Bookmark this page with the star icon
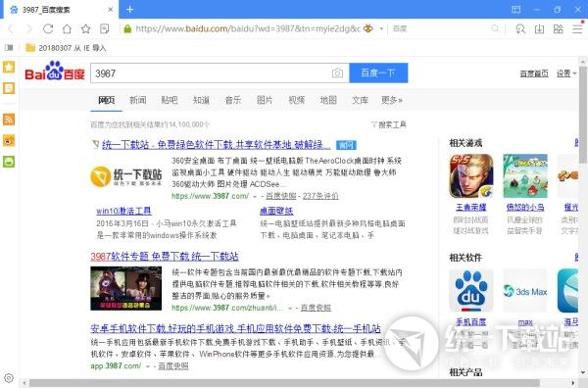Viewport: 588px width, 388px height. click(86, 28)
